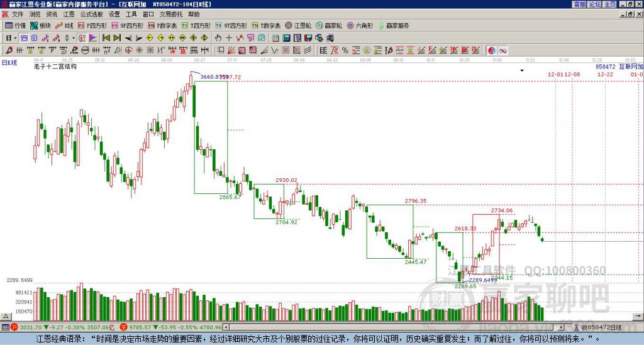Open the 六角形 hexagon tool
This screenshot has height=345, width=644.
coord(360,26)
